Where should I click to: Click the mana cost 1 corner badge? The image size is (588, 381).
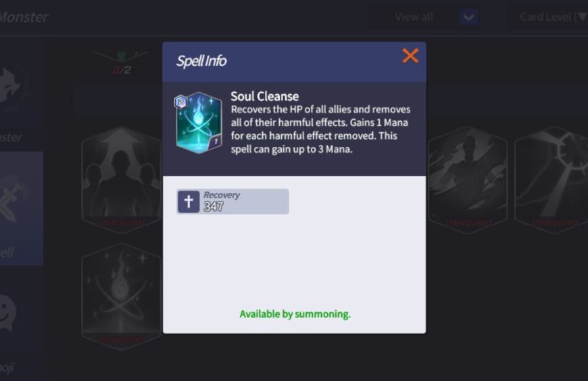click(x=215, y=142)
